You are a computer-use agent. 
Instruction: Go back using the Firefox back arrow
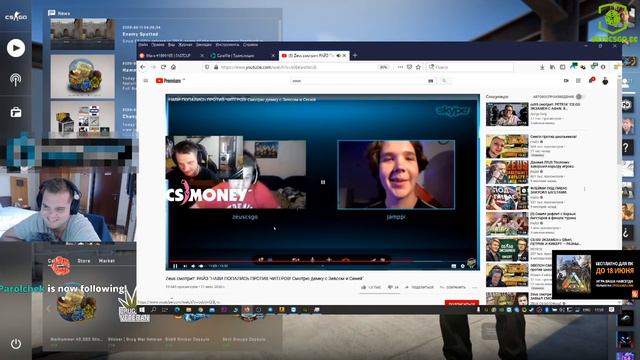click(x=143, y=67)
